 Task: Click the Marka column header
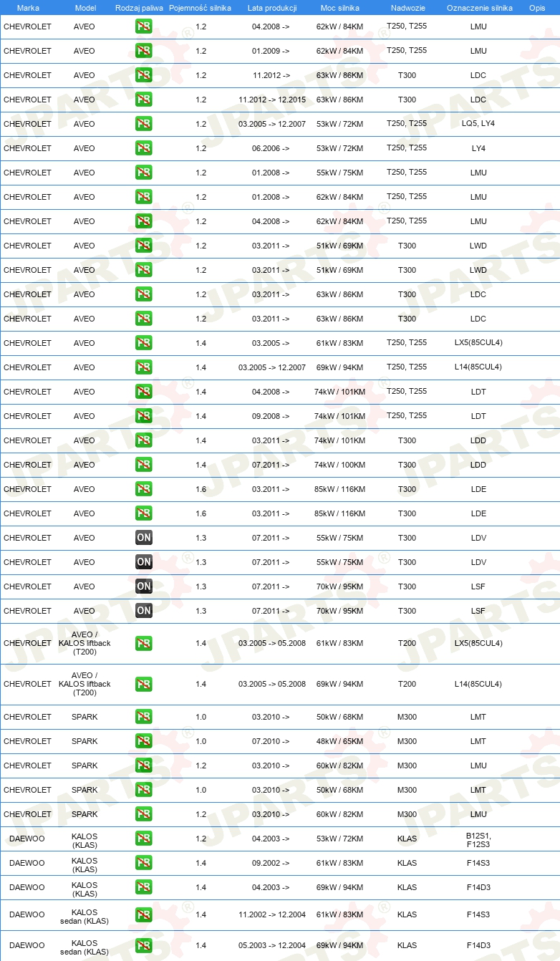(29, 7)
